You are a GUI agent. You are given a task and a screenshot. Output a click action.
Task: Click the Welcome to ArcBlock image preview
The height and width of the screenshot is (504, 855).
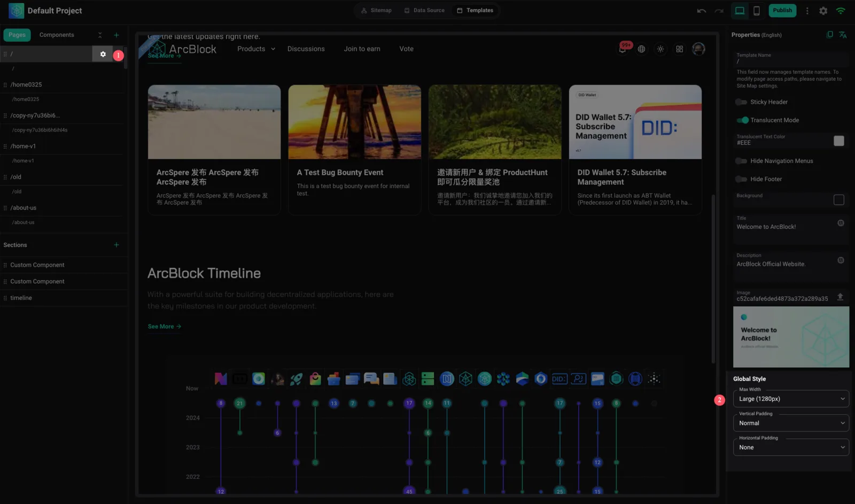[x=791, y=337]
